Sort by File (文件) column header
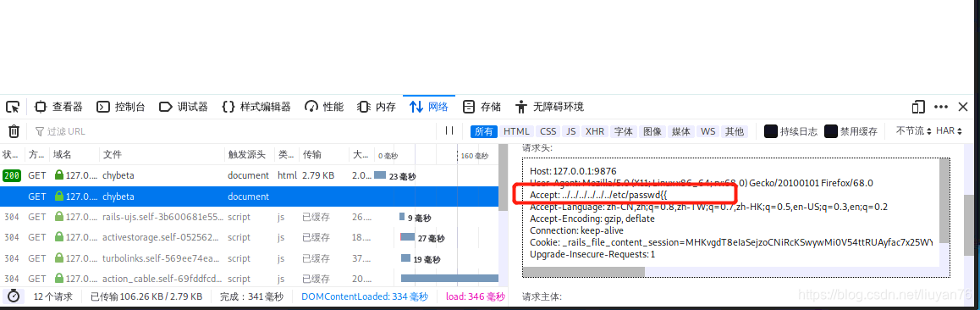 [162, 155]
